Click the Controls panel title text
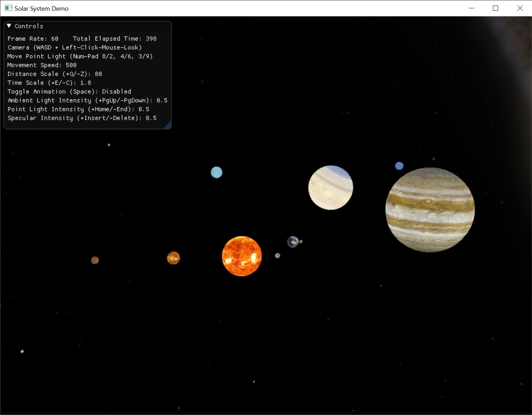The image size is (532, 415). 29,26
